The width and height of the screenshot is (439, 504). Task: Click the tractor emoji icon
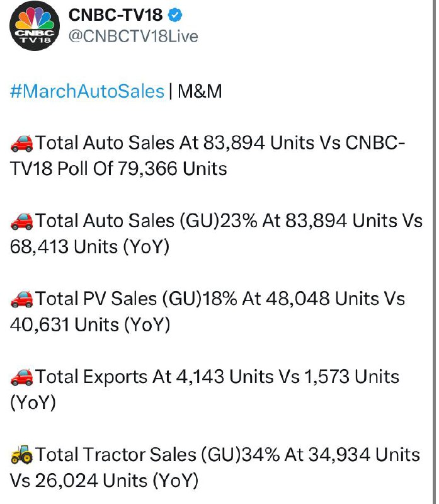pos(21,454)
